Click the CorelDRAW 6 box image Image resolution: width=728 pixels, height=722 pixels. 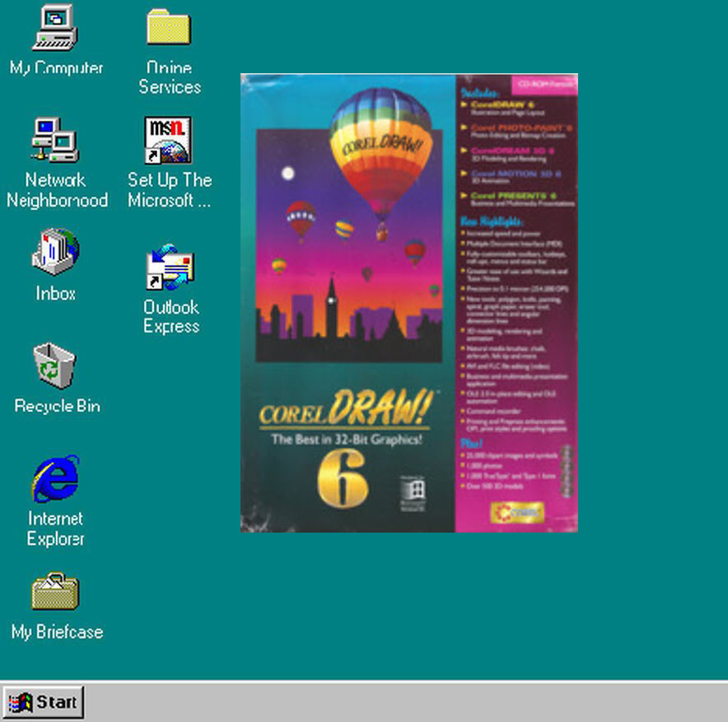[x=409, y=303]
